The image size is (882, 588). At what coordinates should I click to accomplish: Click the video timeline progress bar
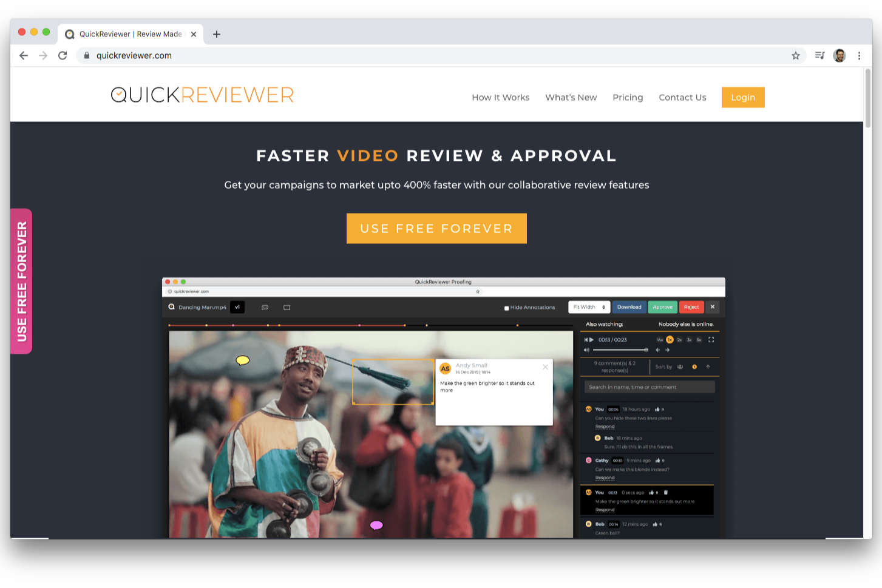[371, 325]
